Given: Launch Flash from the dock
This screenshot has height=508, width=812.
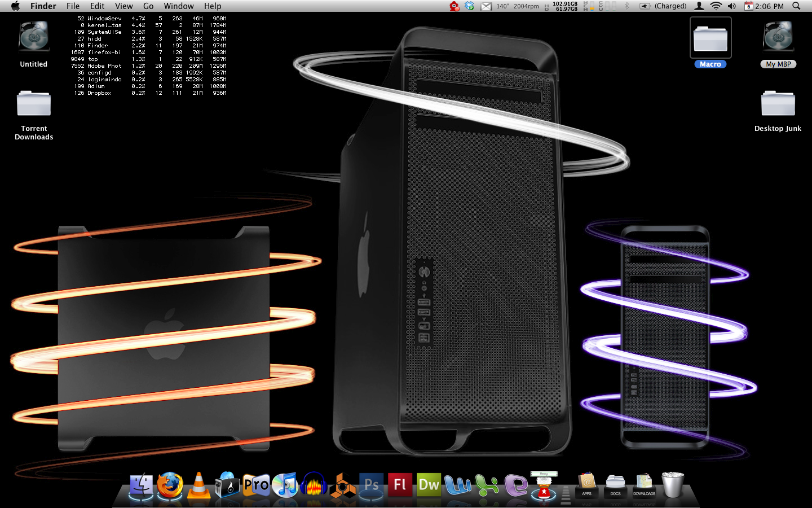Looking at the screenshot, I should click(x=400, y=485).
